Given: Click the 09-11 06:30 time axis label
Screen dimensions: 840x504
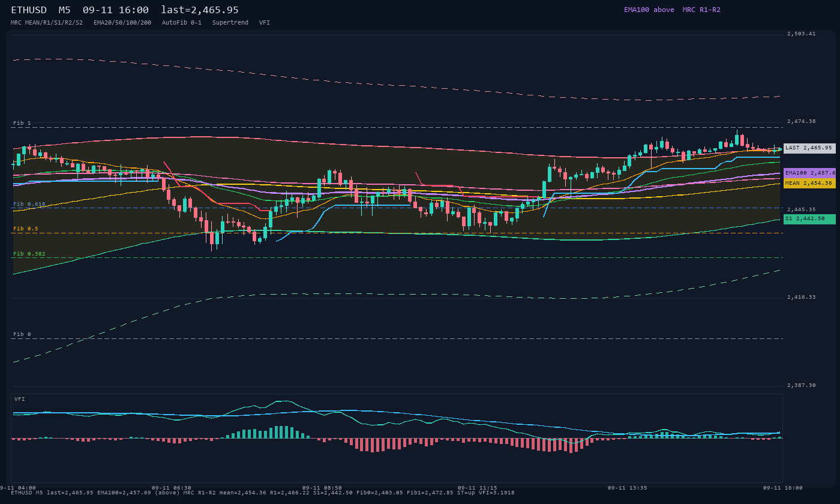Looking at the screenshot, I should [x=172, y=488].
